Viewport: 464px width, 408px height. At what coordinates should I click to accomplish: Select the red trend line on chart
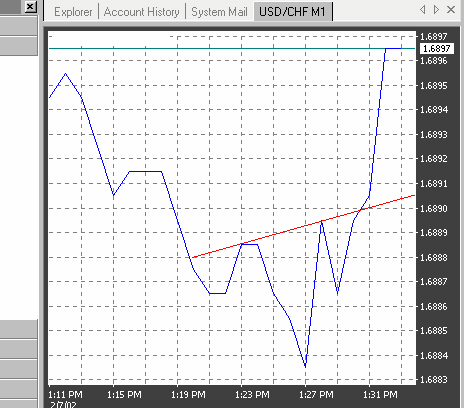click(x=303, y=227)
